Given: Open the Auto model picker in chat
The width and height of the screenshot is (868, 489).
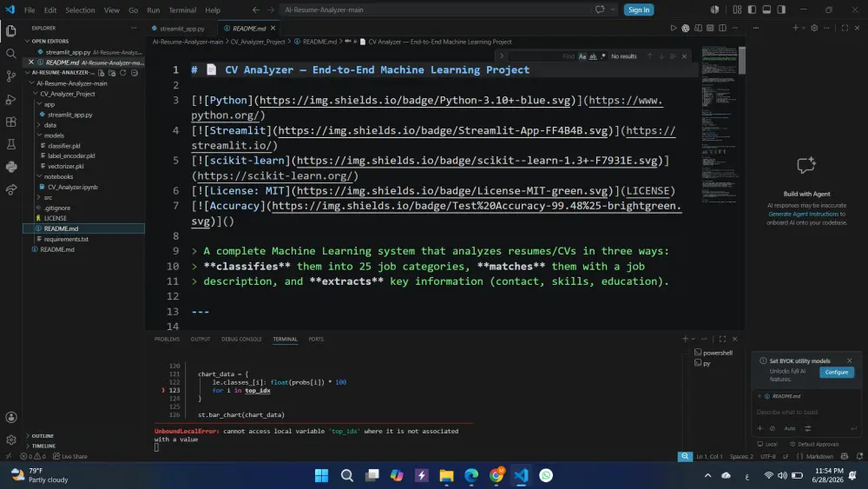Looking at the screenshot, I should (789, 428).
